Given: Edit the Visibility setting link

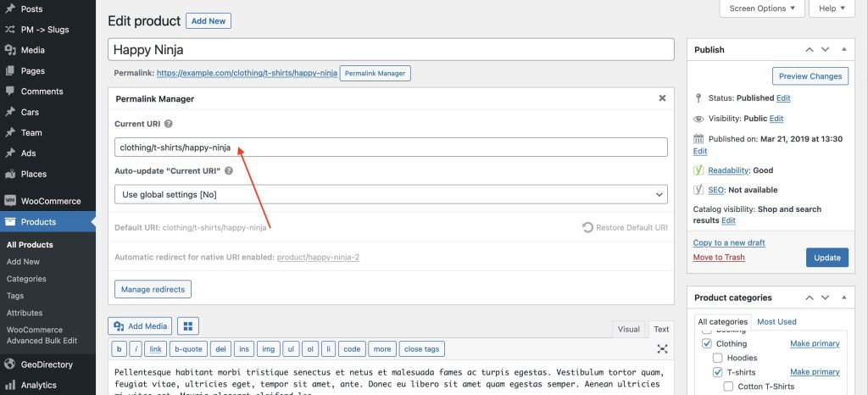Looking at the screenshot, I should (776, 119).
